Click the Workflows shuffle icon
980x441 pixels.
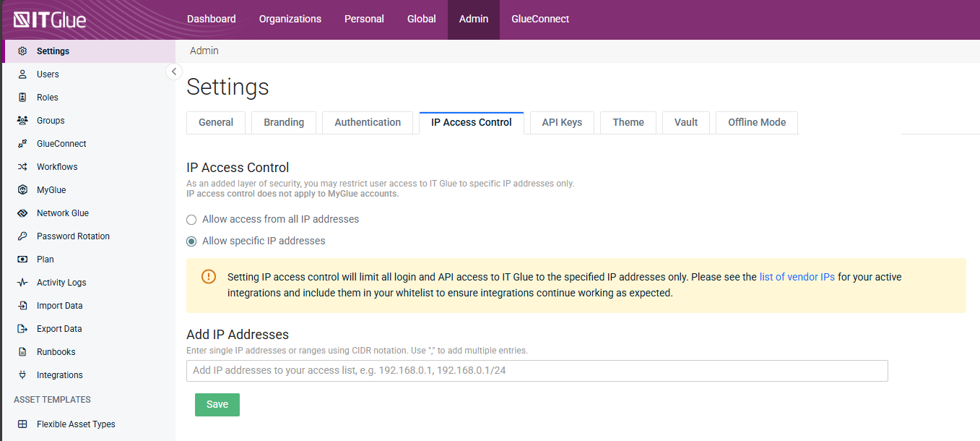22,167
